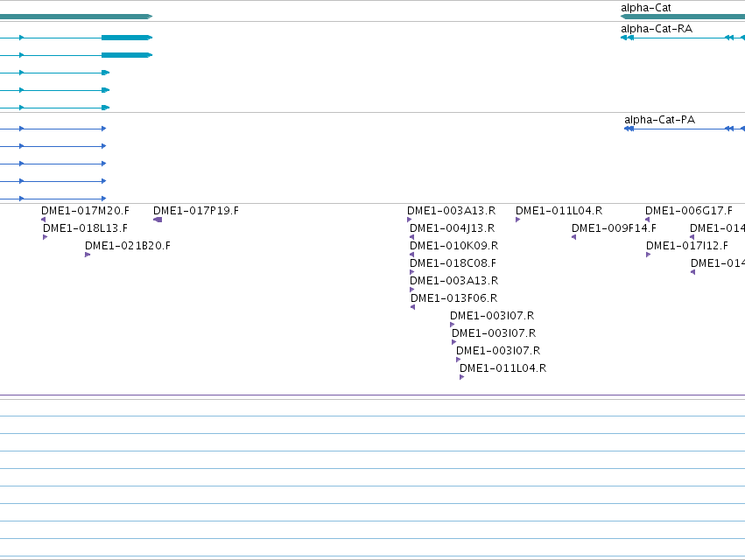
Task: Click arrow marker below DME1-017M20.F
Action: tap(44, 220)
